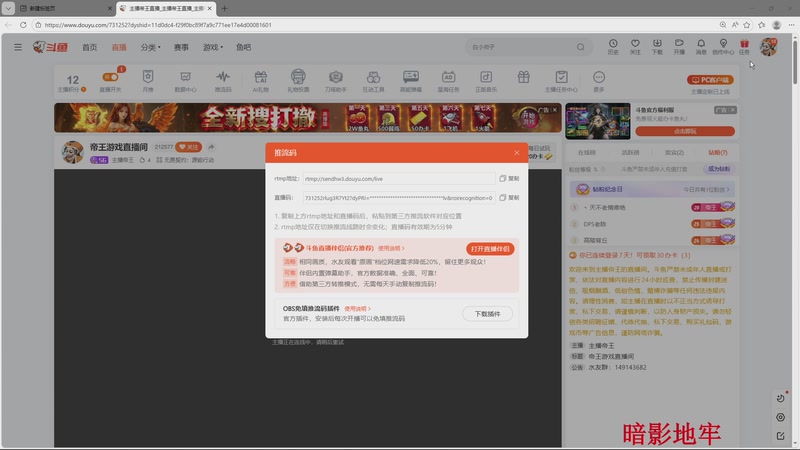
Task: Open the AI礼物 icon
Action: pos(261,81)
